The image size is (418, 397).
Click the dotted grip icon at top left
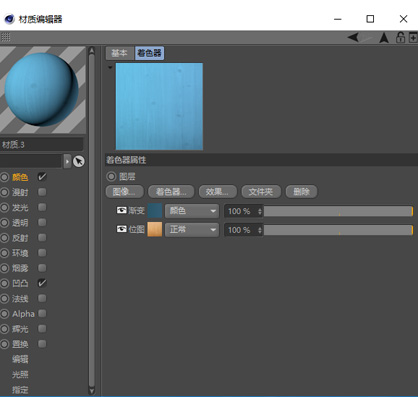pyautogui.click(x=5, y=37)
